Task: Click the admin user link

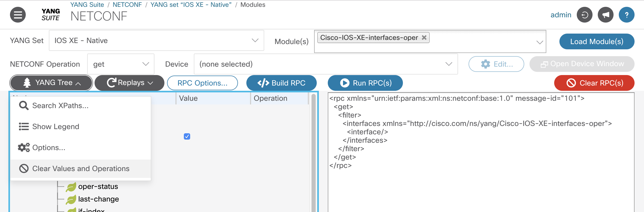Action: pos(561,15)
